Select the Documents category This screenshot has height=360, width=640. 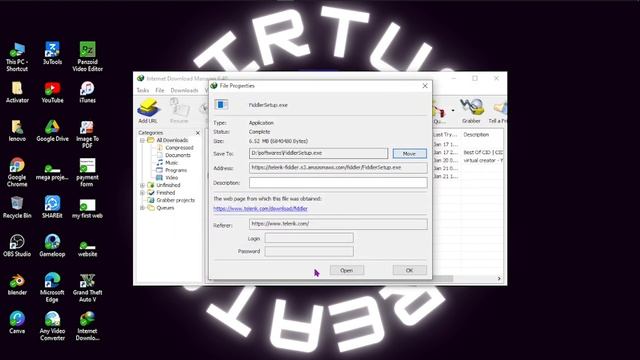tap(178, 155)
